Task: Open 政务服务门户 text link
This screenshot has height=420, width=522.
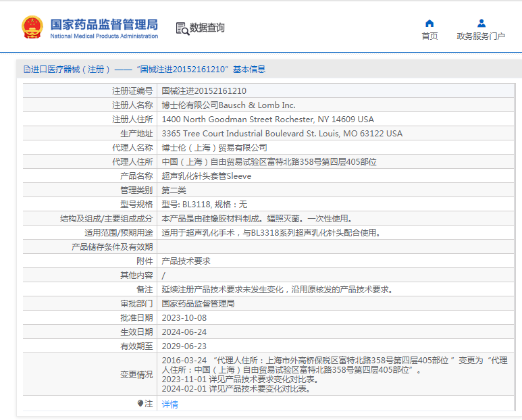Action: 481,36
